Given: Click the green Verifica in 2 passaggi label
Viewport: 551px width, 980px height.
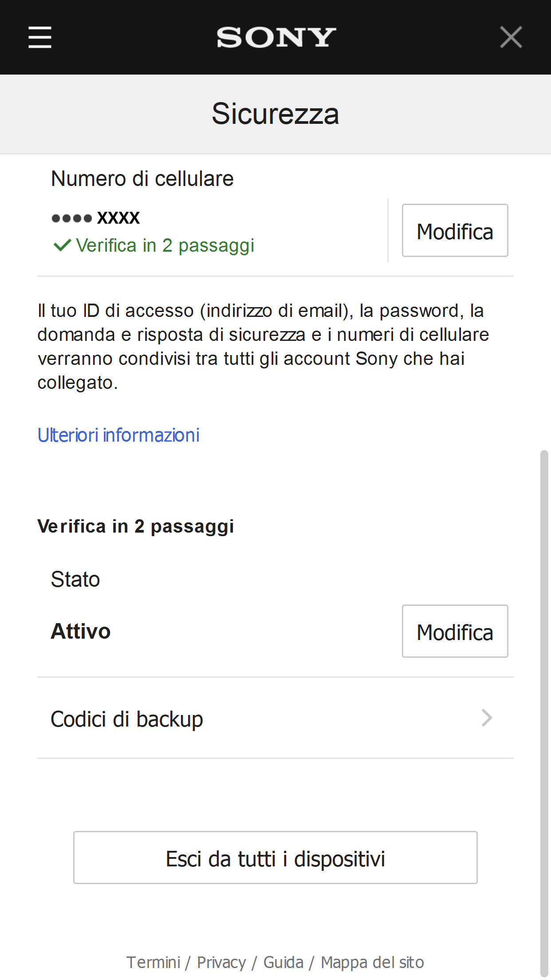Looking at the screenshot, I should (165, 245).
